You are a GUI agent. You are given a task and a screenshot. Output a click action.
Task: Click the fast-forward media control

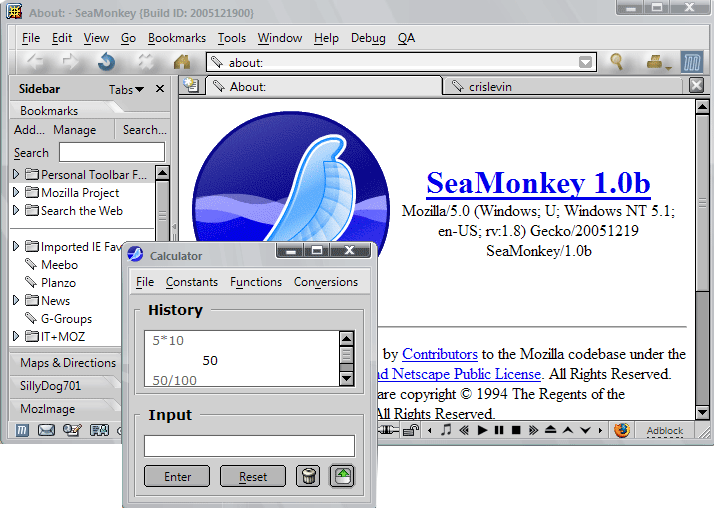[x=533, y=430]
